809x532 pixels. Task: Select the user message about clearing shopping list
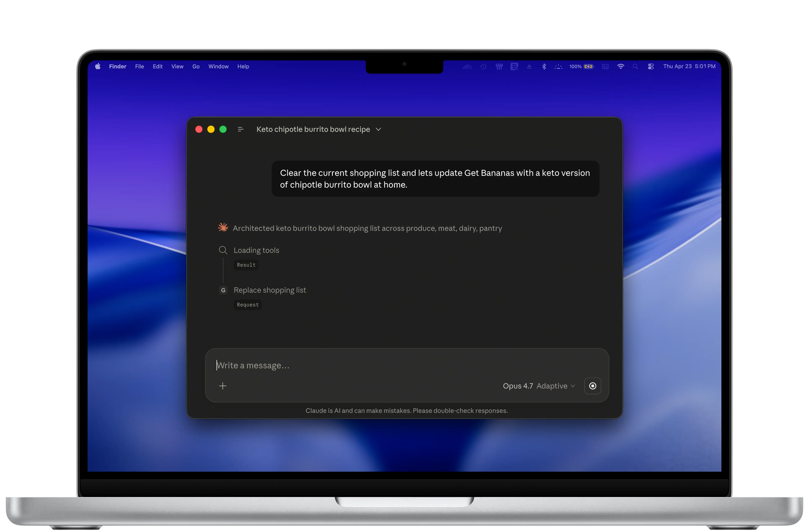point(435,179)
